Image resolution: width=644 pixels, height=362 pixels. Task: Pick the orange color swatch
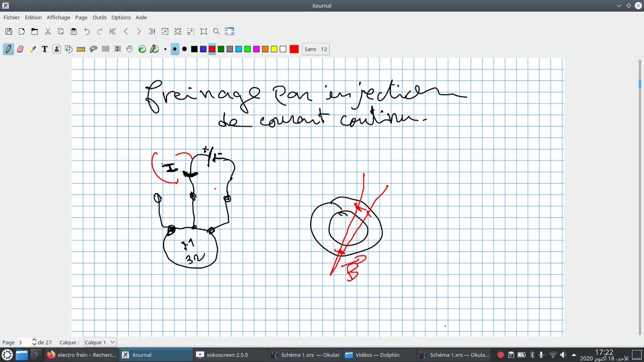[x=265, y=49]
